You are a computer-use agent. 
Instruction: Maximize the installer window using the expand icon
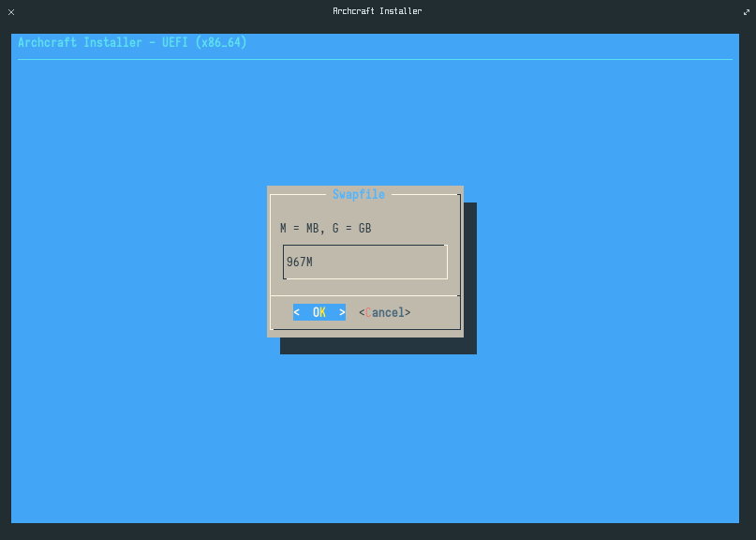click(747, 12)
